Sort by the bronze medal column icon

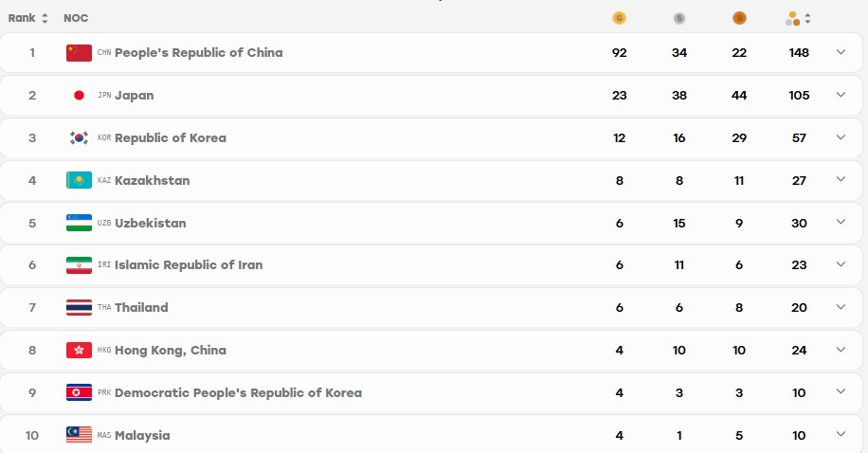[739, 18]
